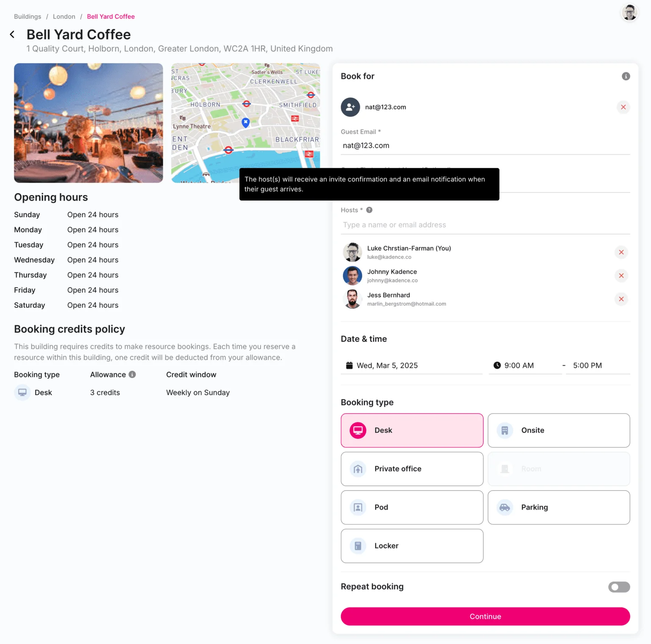Go back using the left arrow

pos(12,34)
